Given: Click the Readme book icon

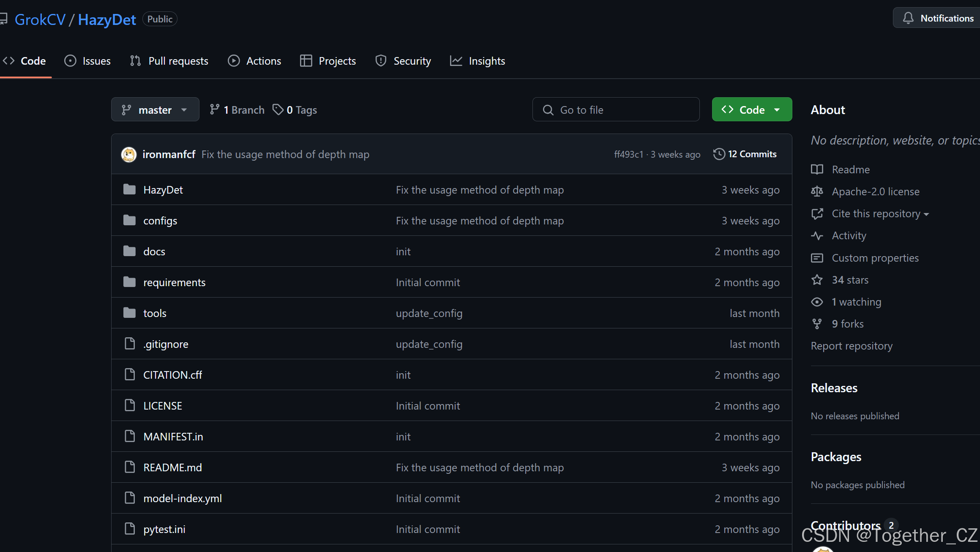Looking at the screenshot, I should pyautogui.click(x=817, y=169).
